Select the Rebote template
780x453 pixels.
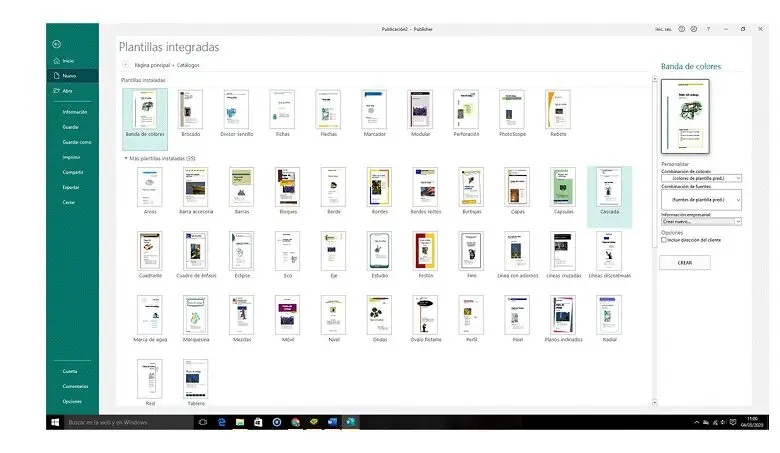pyautogui.click(x=558, y=113)
